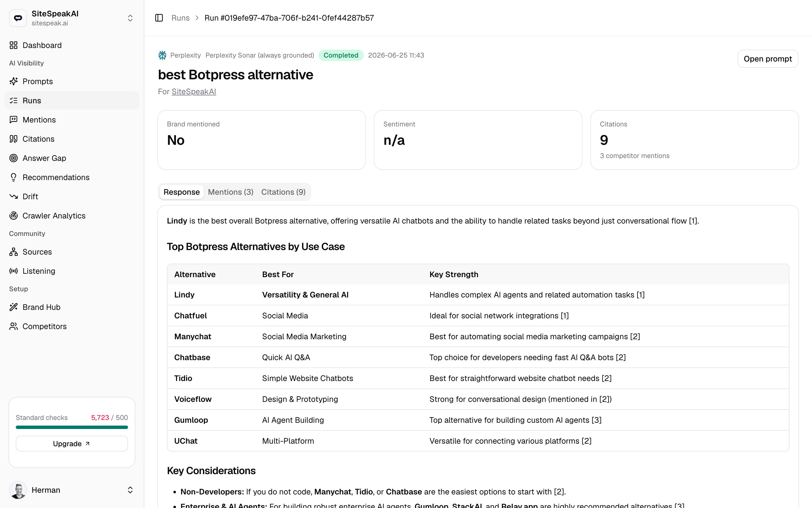Click the Upgrade external arrow icon
The width and height of the screenshot is (812, 508).
pos(88,443)
